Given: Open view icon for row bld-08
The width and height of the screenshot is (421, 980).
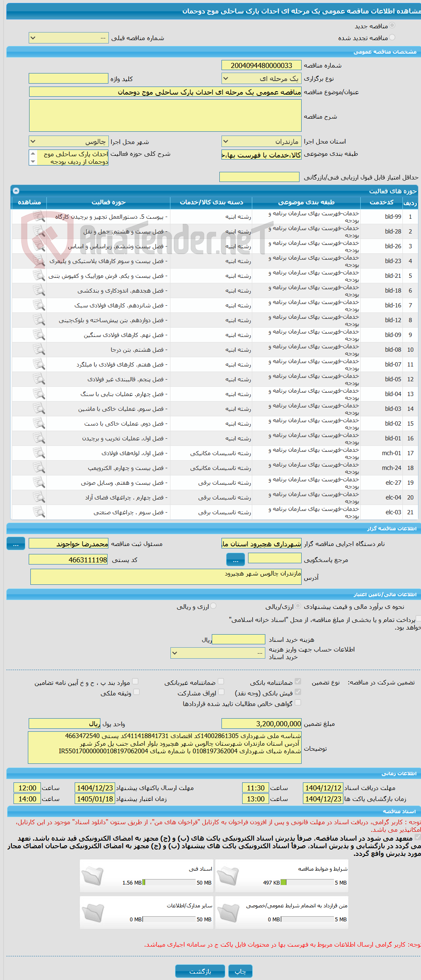Looking at the screenshot, I should click(x=39, y=350).
